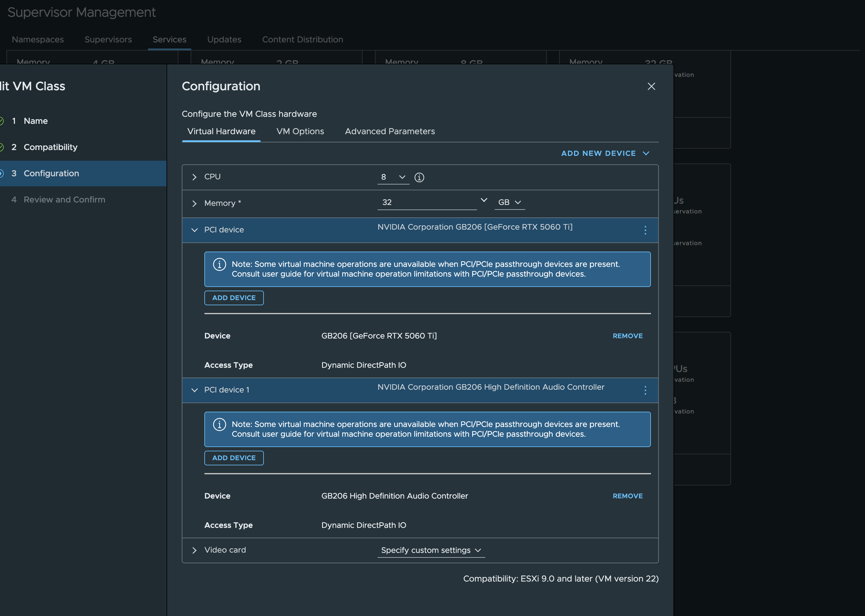This screenshot has width=865, height=616.
Task: Select the Services tab
Action: click(169, 39)
